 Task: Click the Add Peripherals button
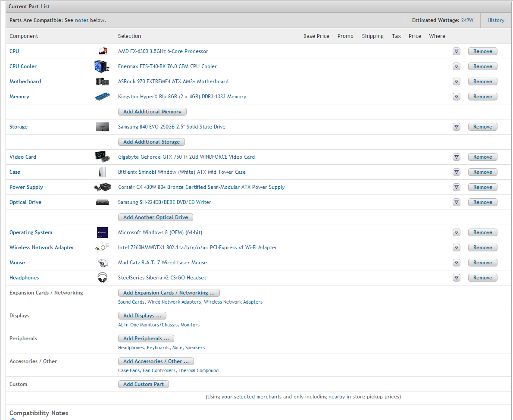pos(146,339)
